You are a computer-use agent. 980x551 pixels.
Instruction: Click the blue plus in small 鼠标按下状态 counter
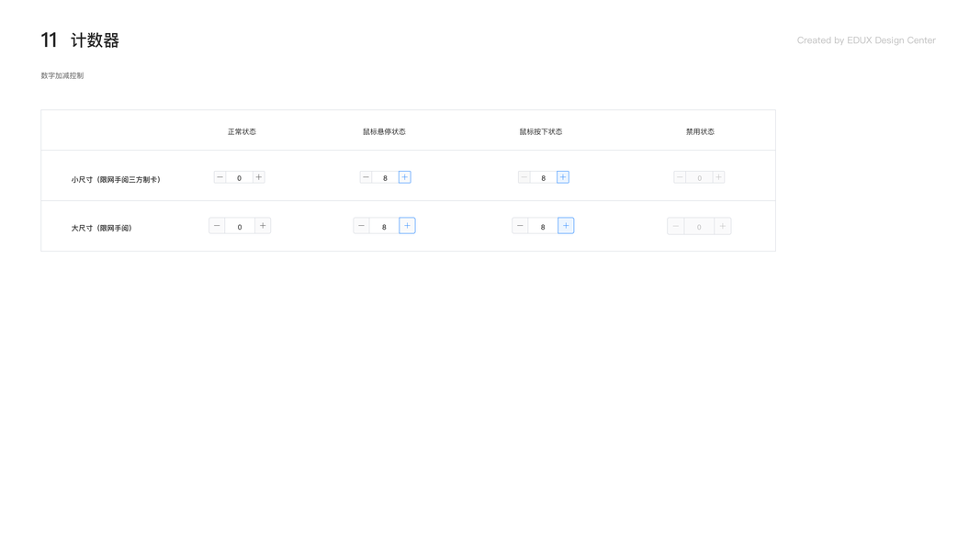tap(563, 177)
